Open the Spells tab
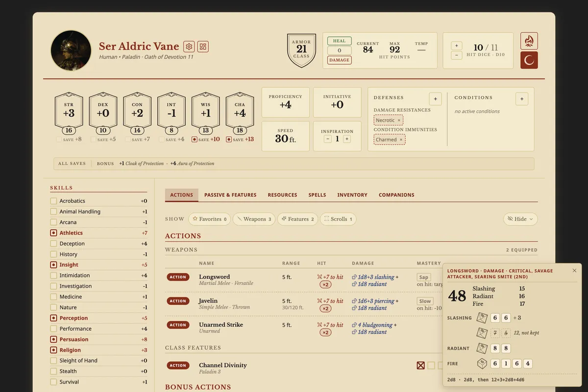 coord(317,195)
